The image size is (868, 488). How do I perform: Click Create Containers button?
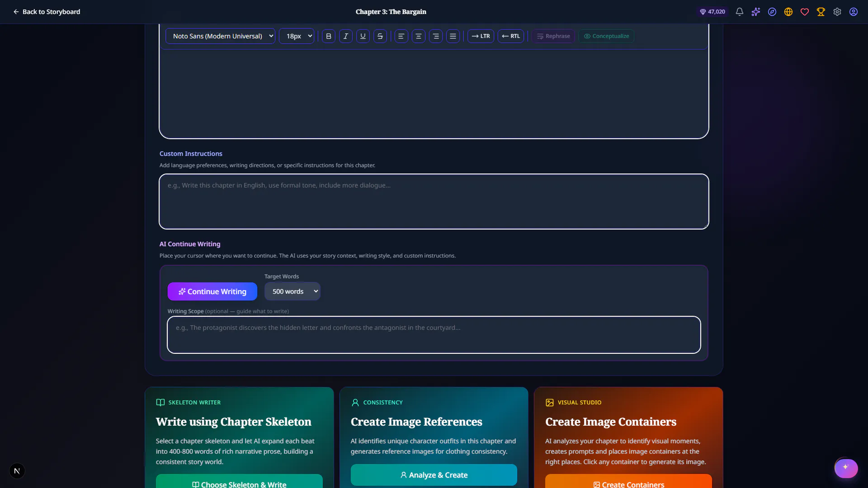(628, 482)
